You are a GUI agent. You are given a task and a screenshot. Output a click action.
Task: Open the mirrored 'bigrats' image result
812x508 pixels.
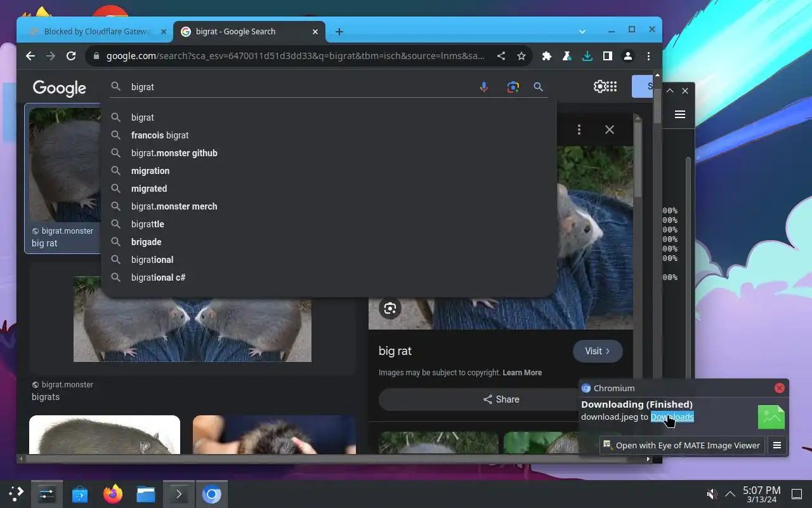coord(192,319)
